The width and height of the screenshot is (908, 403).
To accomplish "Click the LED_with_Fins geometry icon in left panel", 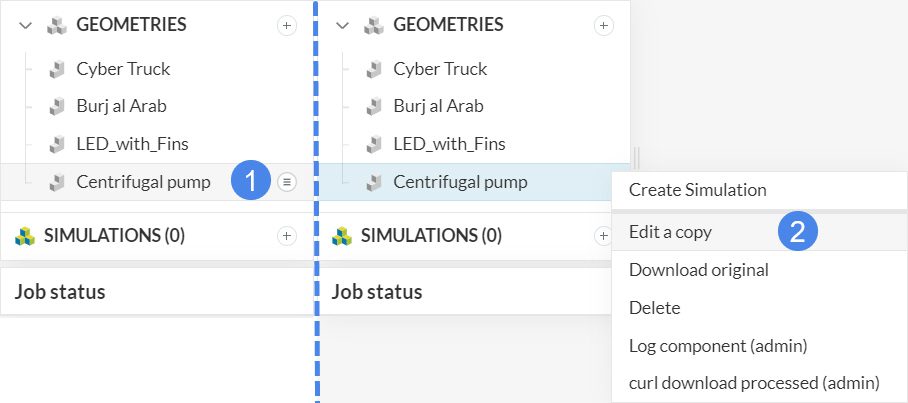I will click(57, 144).
